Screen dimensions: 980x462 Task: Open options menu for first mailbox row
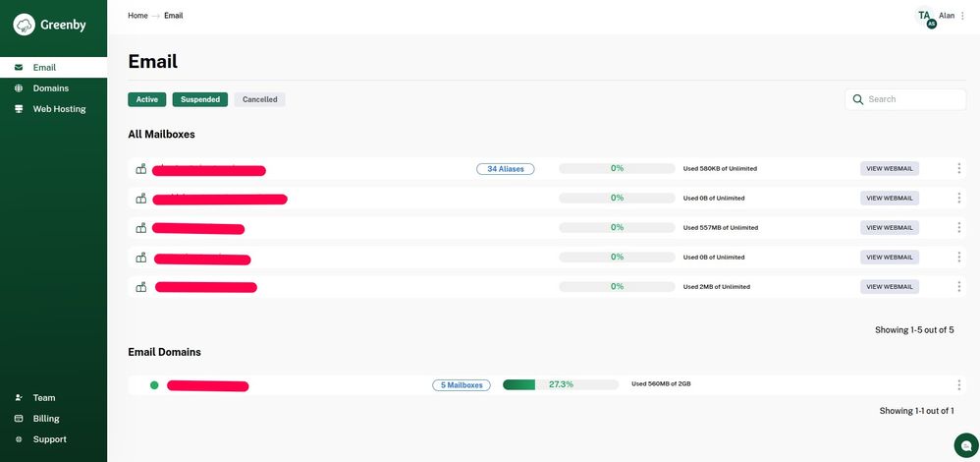(x=958, y=169)
